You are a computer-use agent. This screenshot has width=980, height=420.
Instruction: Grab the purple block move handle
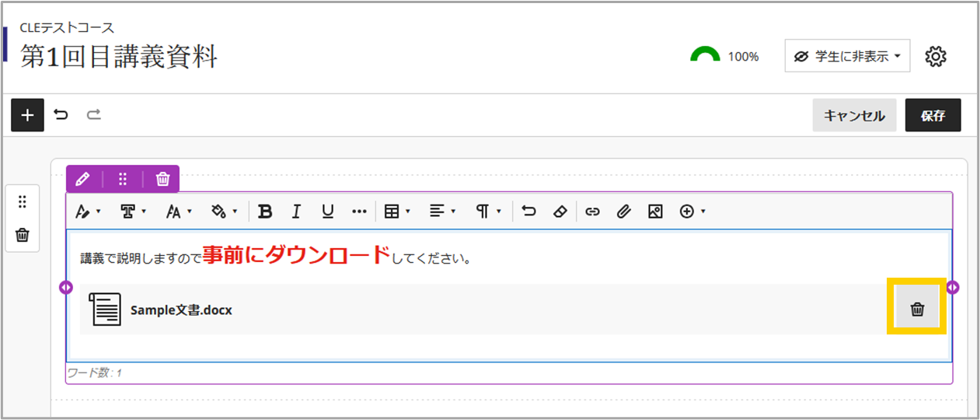[122, 179]
